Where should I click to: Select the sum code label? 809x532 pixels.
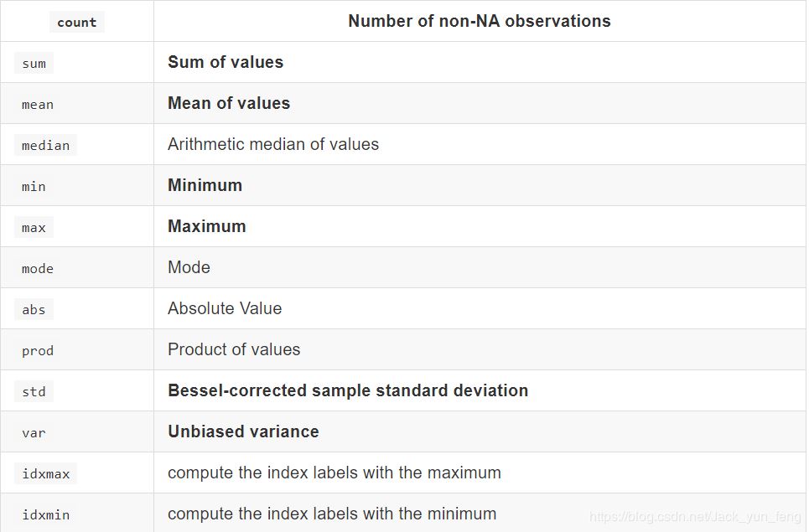tap(34, 64)
